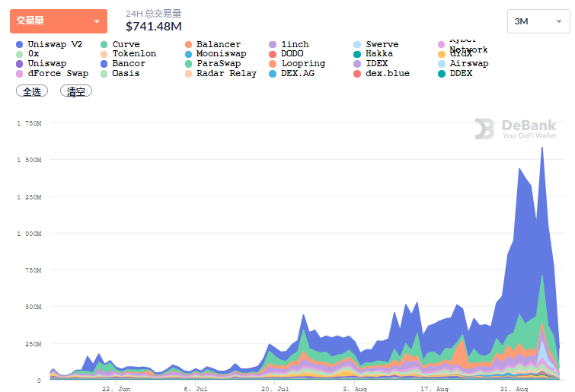Screen dimensions: 575x392
Task: Click the 清空 clear-all button
Action: [x=76, y=91]
